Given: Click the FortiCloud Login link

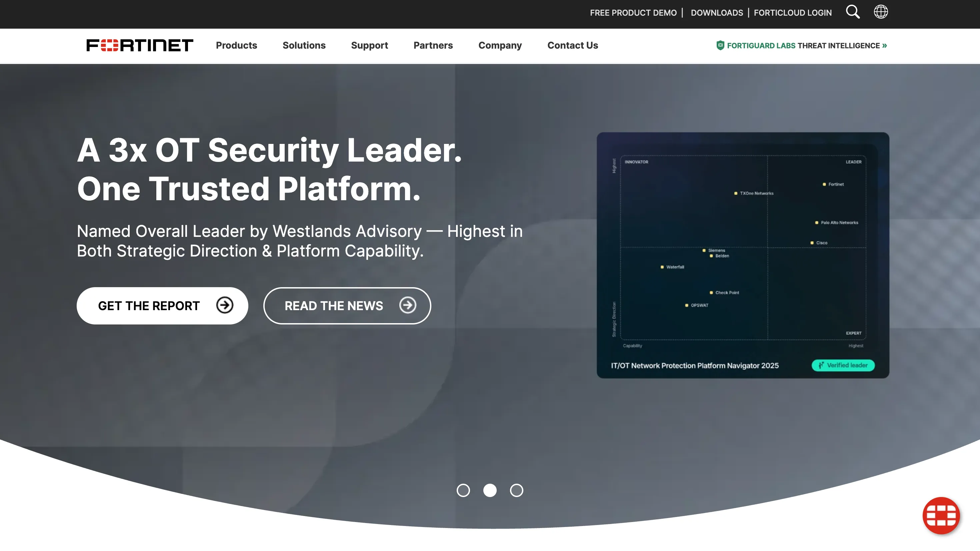Looking at the screenshot, I should click(x=792, y=13).
